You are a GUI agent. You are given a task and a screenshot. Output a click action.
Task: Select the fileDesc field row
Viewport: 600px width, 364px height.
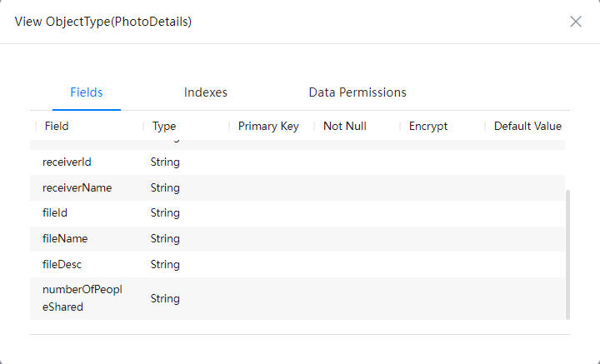point(297,264)
